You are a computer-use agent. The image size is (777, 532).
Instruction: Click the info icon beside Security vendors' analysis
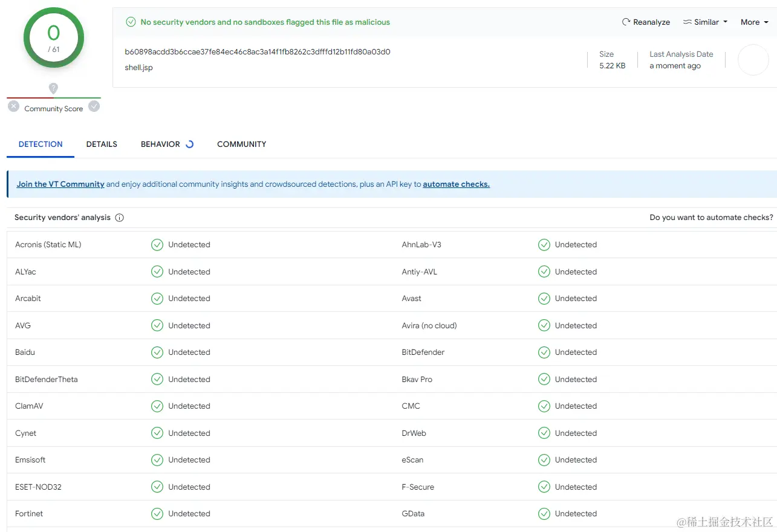[120, 218]
